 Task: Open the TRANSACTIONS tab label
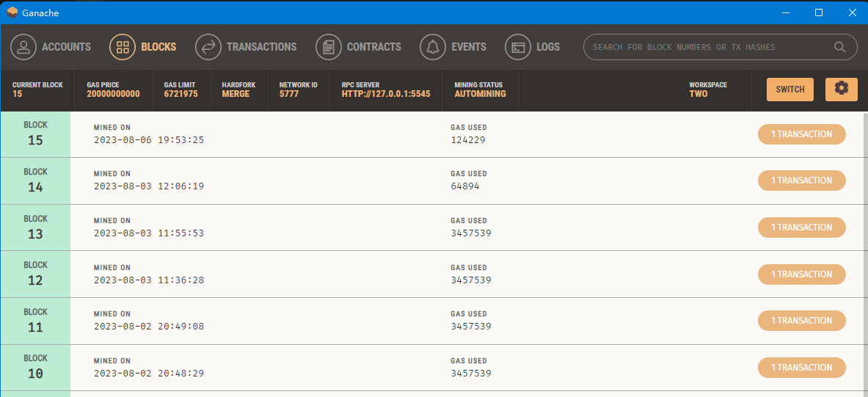click(x=262, y=47)
